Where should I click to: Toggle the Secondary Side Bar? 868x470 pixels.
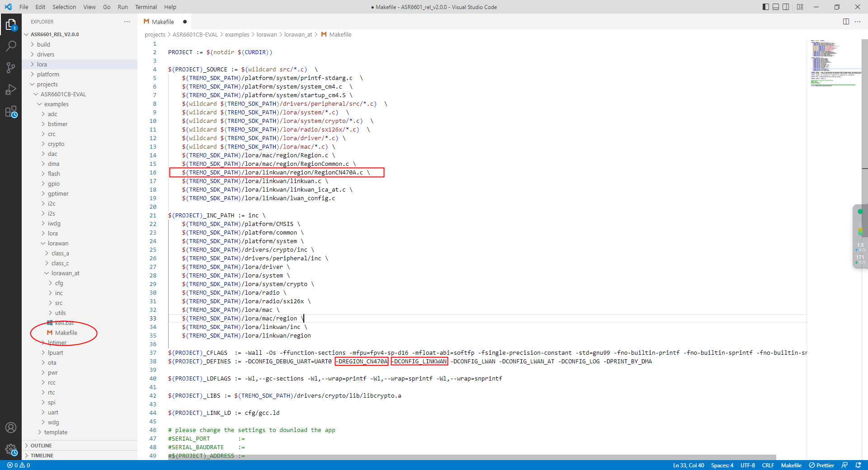click(786, 7)
